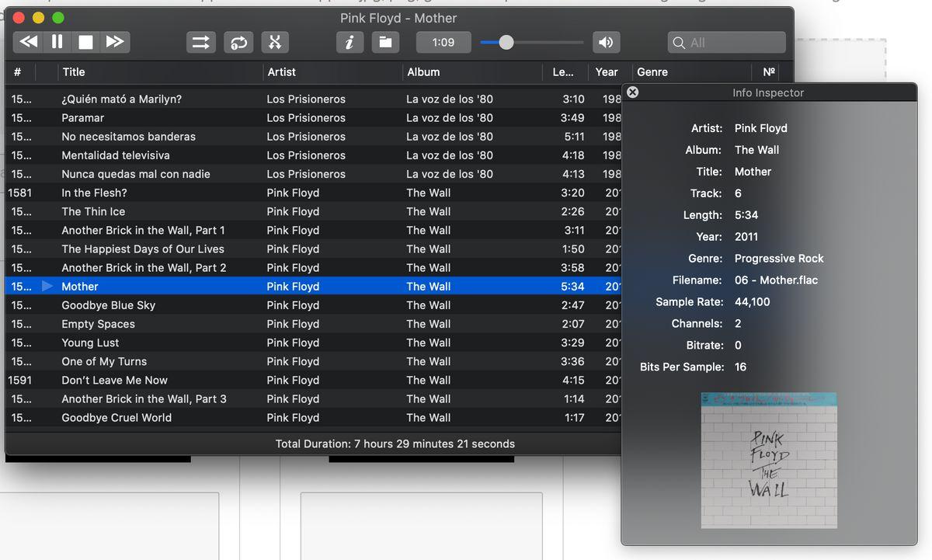This screenshot has height=560, width=932.
Task: Open the folder icon to add files
Action: click(385, 43)
